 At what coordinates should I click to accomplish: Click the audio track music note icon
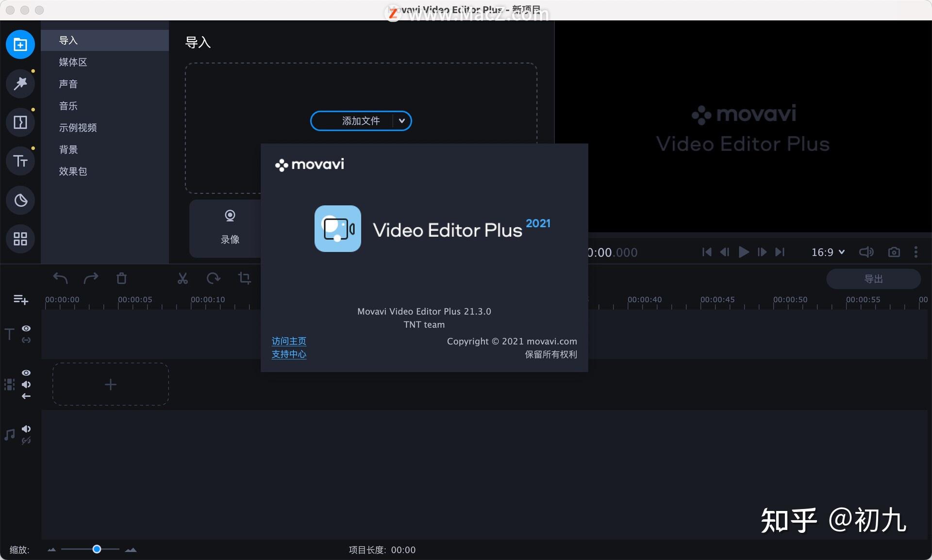point(9,434)
